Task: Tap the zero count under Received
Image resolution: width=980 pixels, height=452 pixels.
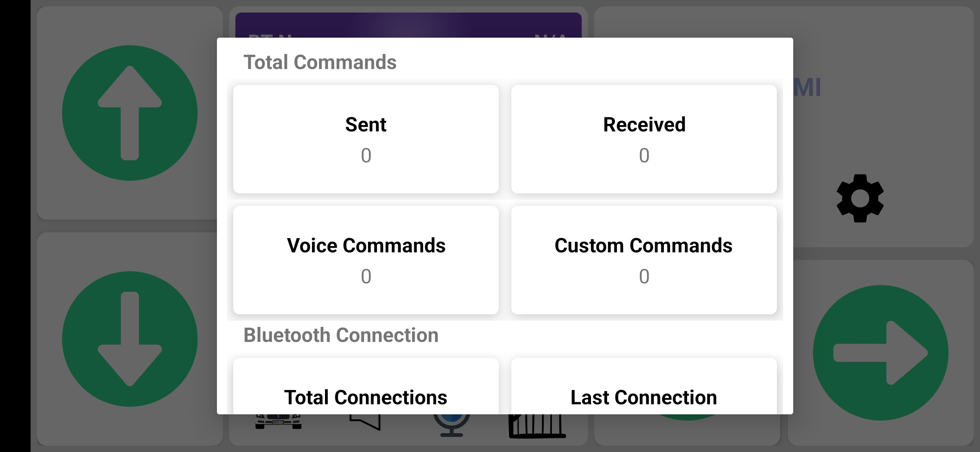Action: point(644,156)
